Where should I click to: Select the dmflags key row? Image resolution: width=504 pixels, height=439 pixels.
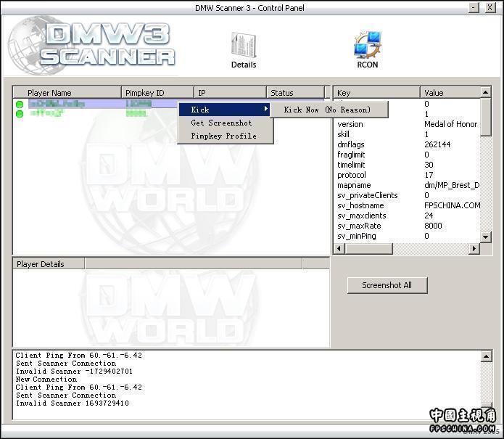coord(408,144)
